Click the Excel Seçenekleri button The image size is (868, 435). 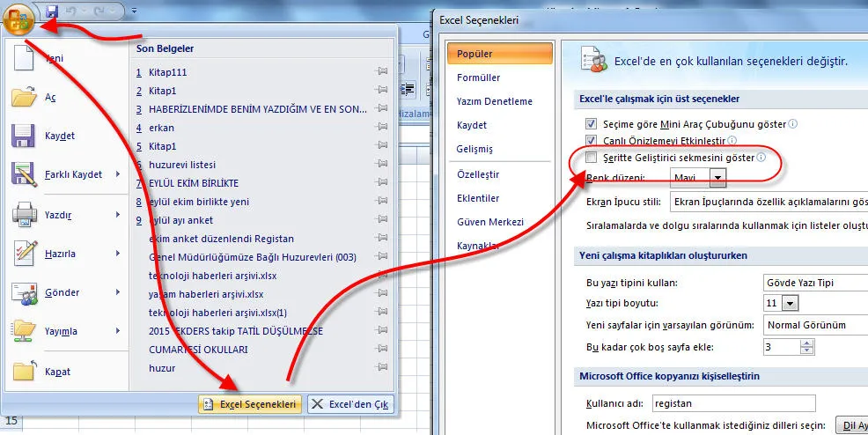251,404
